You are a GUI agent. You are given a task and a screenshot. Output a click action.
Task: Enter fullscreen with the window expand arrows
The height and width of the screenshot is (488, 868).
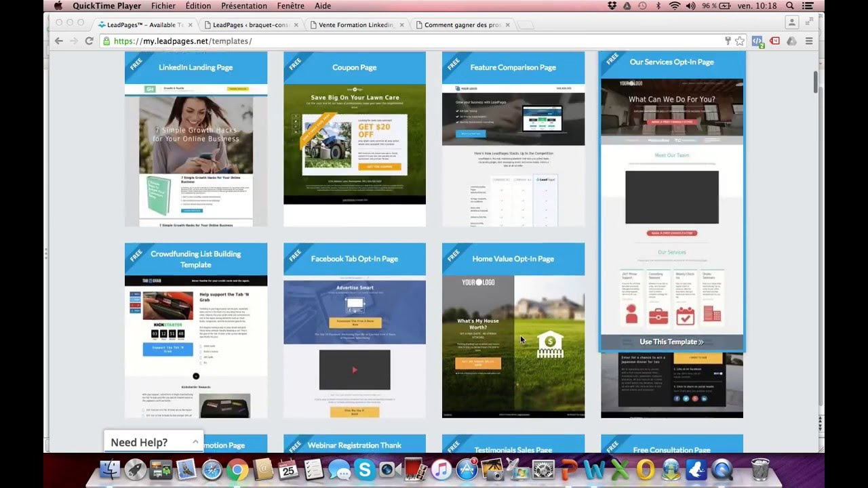point(809,22)
